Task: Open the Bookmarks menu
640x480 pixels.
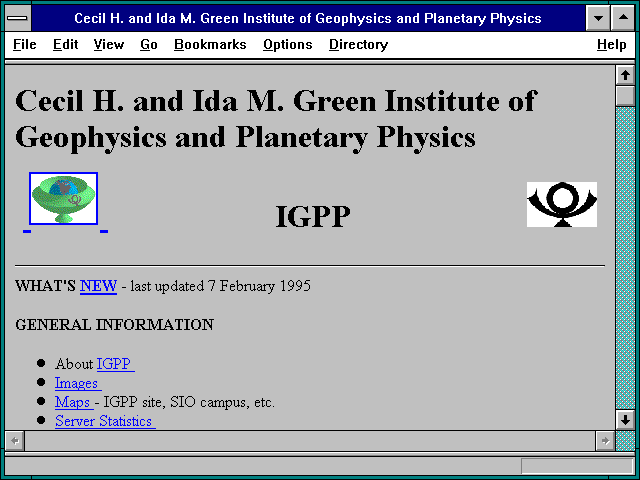Action: point(210,44)
